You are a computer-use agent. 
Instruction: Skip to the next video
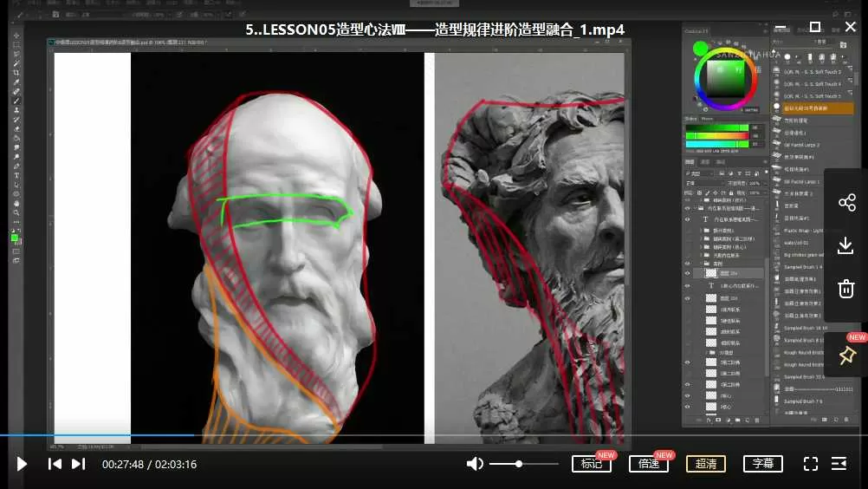(x=78, y=464)
